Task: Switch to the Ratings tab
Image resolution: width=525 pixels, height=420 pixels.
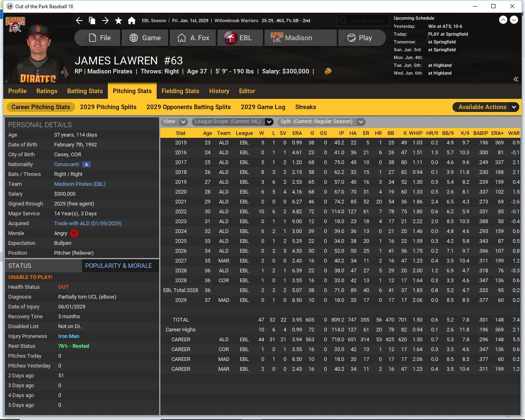Action: (x=47, y=91)
